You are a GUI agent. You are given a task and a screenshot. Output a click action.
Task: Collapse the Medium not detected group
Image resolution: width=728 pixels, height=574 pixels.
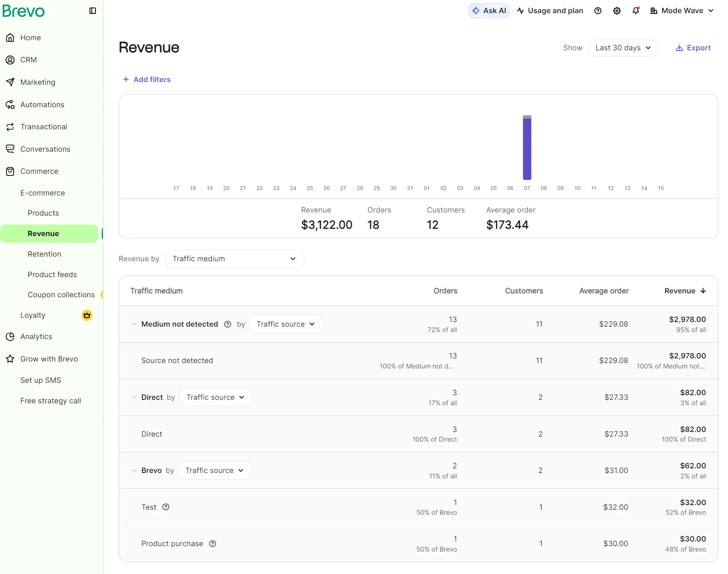(x=134, y=324)
